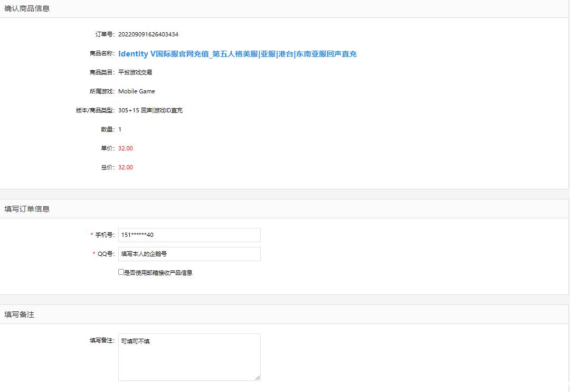Click the required 手机号 field label
Screen dimensions: 570x392
tap(104, 235)
